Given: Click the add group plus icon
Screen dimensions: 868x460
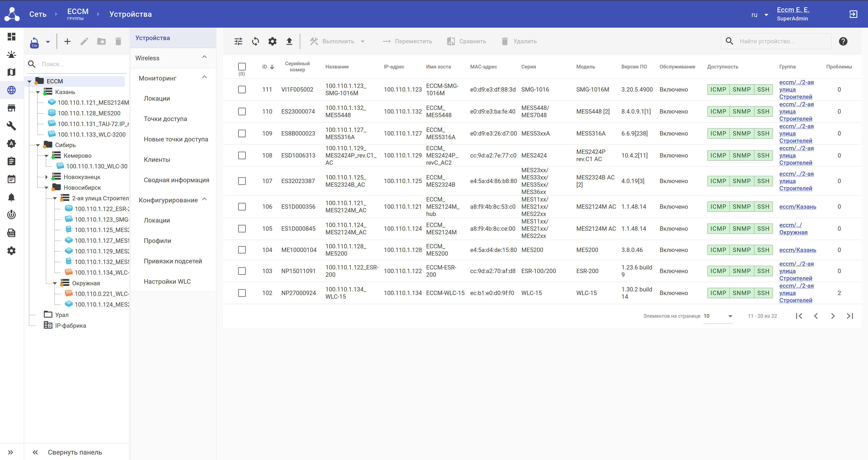Looking at the screenshot, I should click(x=67, y=41).
